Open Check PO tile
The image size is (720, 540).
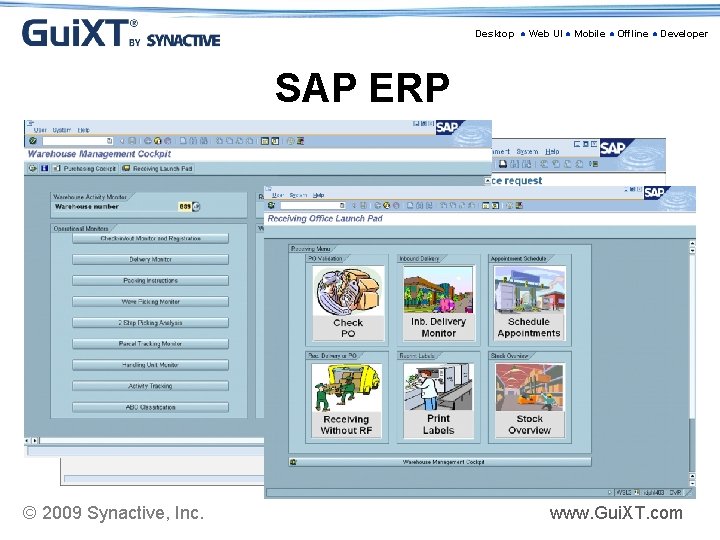click(348, 304)
